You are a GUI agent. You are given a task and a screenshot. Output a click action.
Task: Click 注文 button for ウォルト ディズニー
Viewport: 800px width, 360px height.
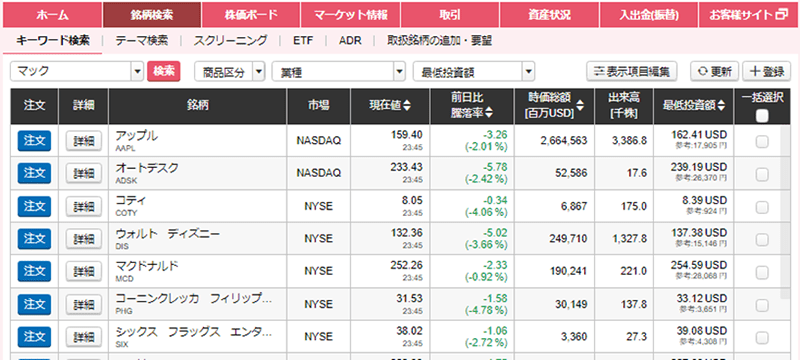click(34, 239)
